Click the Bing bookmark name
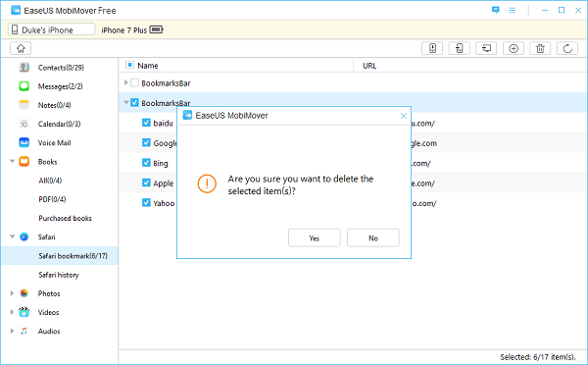588x365 pixels. [161, 163]
